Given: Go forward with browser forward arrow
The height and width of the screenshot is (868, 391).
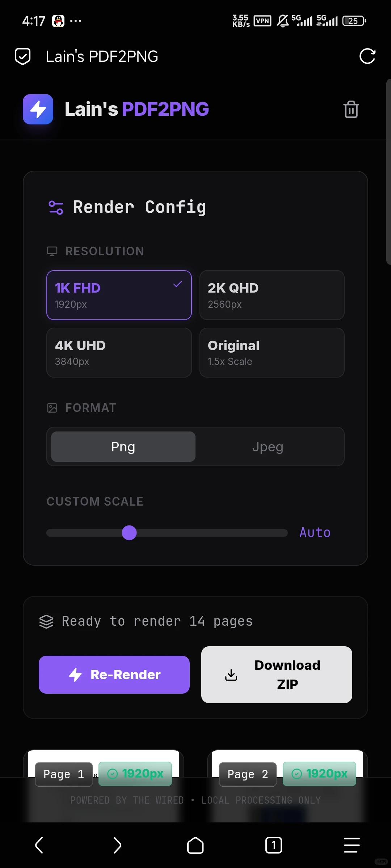Looking at the screenshot, I should [117, 845].
